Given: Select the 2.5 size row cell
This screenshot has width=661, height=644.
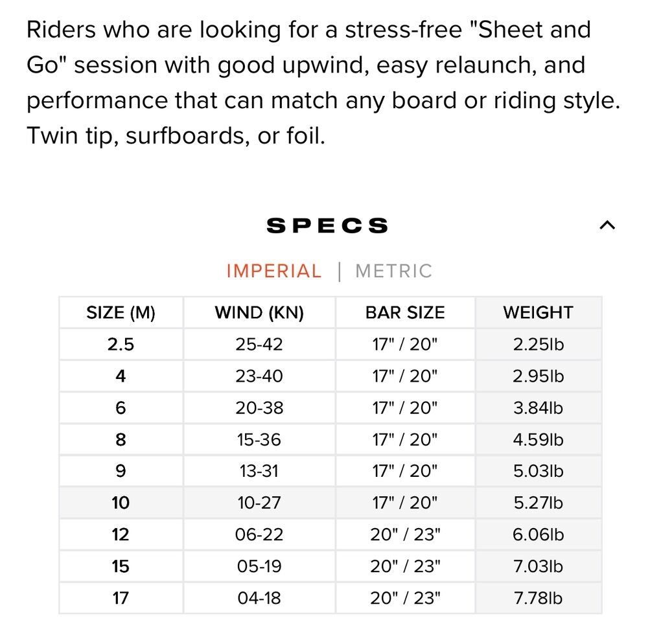Looking at the screenshot, I should click(121, 344).
